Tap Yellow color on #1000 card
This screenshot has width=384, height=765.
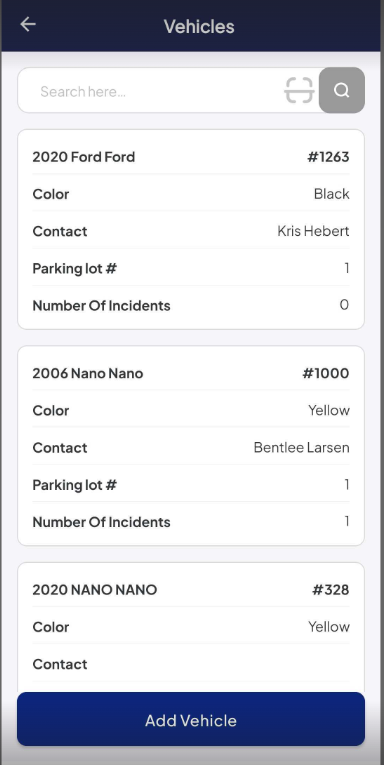click(x=329, y=410)
